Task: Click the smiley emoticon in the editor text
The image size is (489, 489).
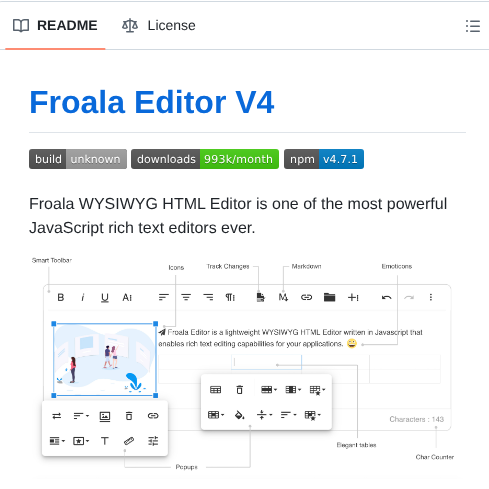Action: 352,343
